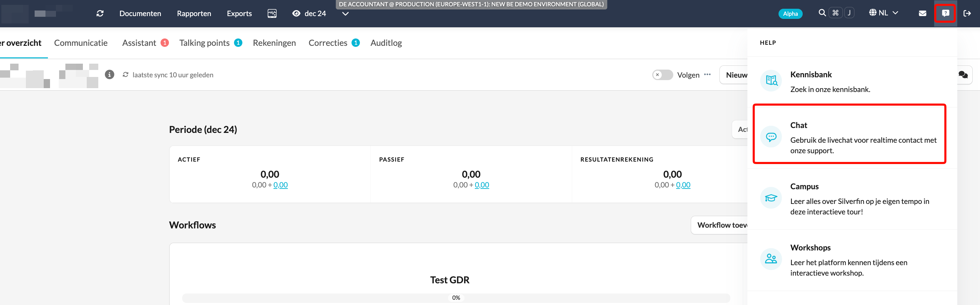
Task: Expand the period chevron after dec 24
Action: [345, 14]
